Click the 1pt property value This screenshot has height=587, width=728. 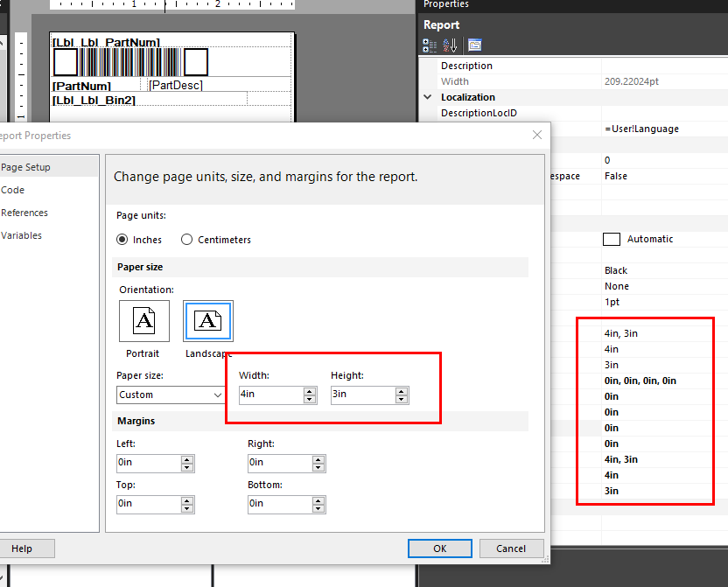[x=612, y=302]
